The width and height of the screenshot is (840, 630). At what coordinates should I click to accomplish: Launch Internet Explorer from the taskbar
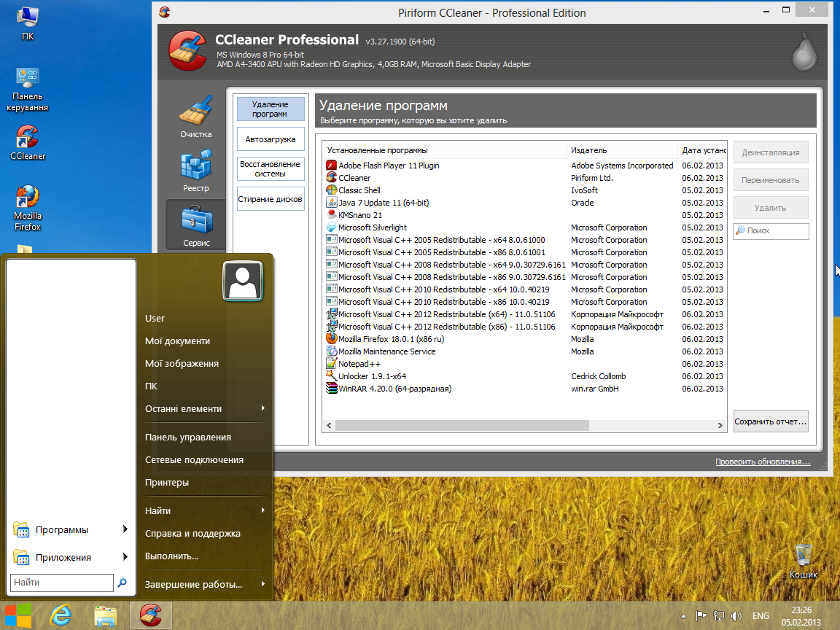tap(61, 615)
